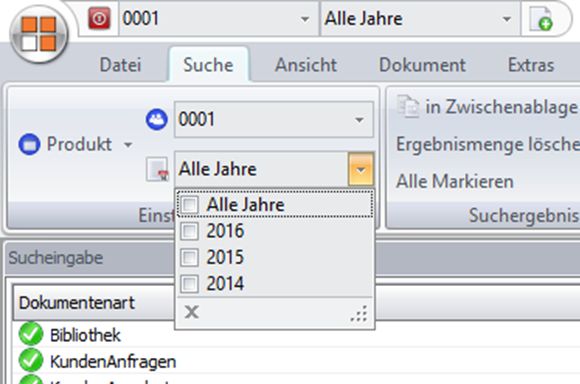
Task: Open the orange squares application menu button
Action: click(x=39, y=34)
